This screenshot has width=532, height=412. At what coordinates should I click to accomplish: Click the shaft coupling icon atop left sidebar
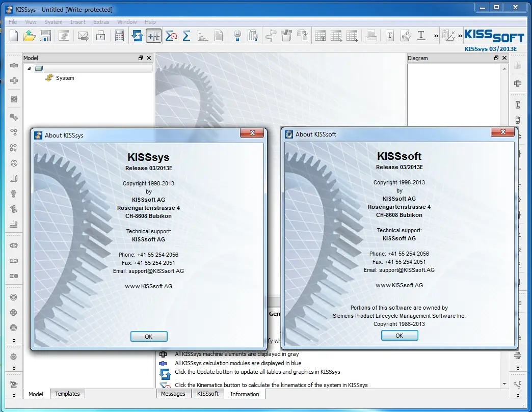click(14, 66)
